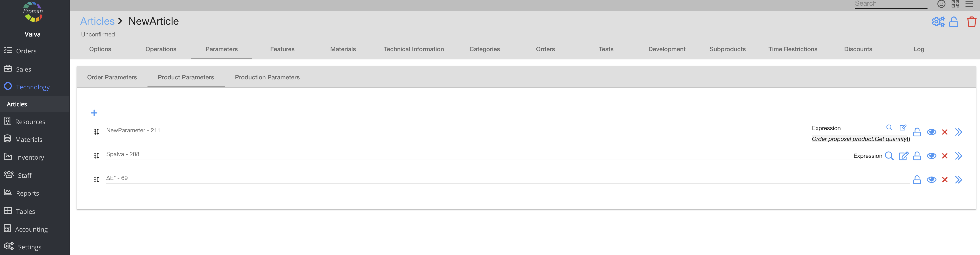980x255 pixels.
Task: Go back via the Articles breadcrumb link
Action: point(97,21)
